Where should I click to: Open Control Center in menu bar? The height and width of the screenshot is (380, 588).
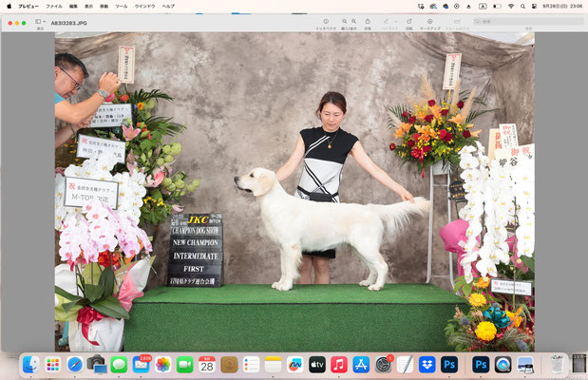(535, 6)
